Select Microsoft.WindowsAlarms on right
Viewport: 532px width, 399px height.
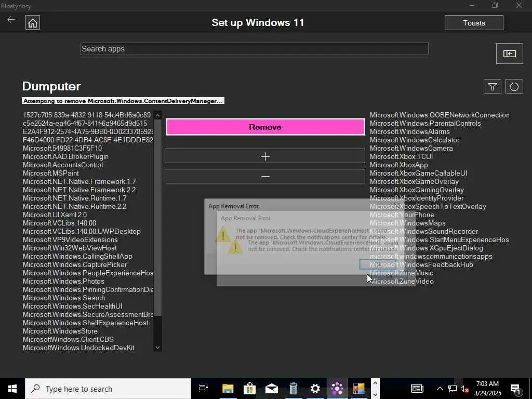click(x=410, y=131)
